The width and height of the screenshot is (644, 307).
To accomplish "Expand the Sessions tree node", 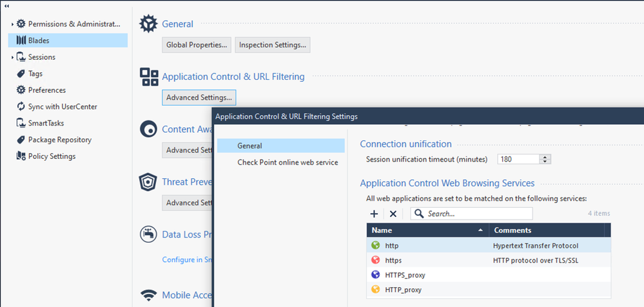I will (12, 57).
